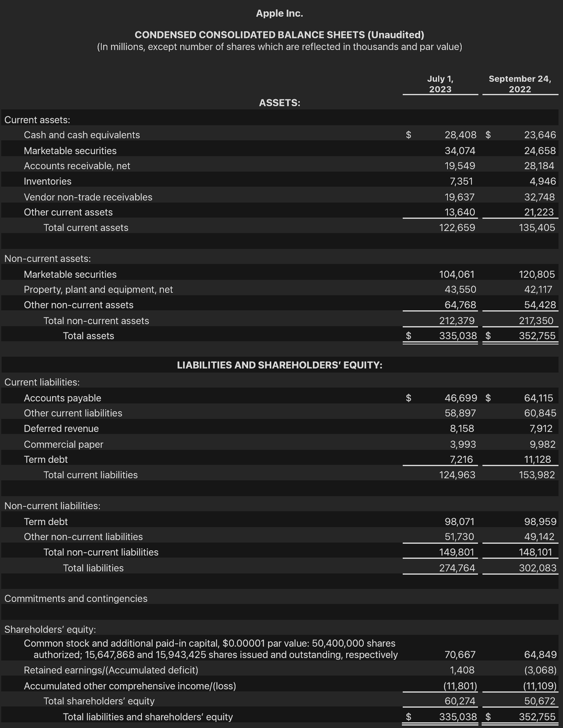The image size is (563, 728).
Task: Click Accounts receivable, net label
Action: [77, 166]
